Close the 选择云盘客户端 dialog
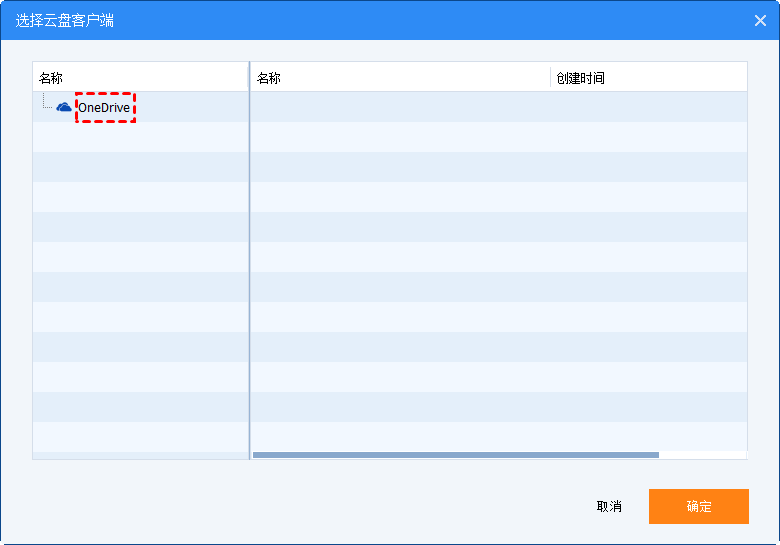The height and width of the screenshot is (545, 780). 759,20
